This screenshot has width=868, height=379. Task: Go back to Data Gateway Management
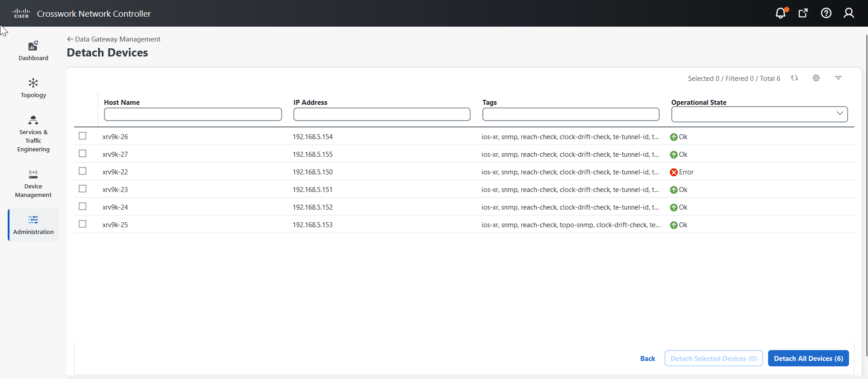tap(113, 39)
